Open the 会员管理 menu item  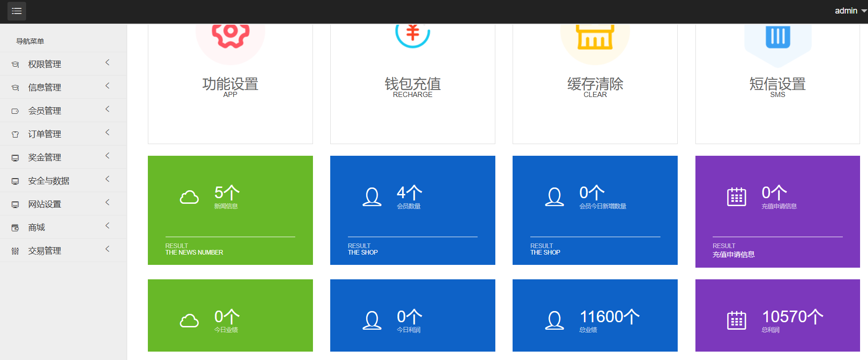point(45,111)
